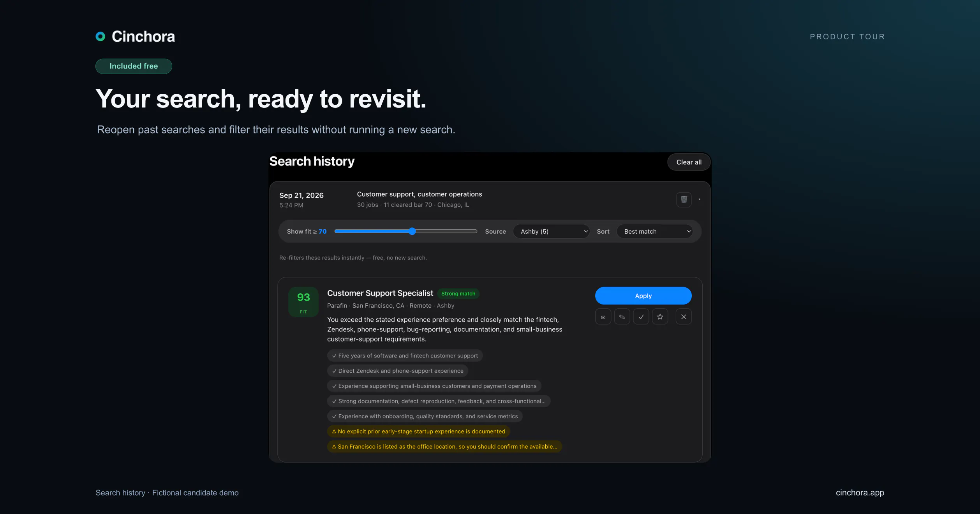Click the PRODUCT TOUR label
This screenshot has height=514, width=980.
(847, 37)
